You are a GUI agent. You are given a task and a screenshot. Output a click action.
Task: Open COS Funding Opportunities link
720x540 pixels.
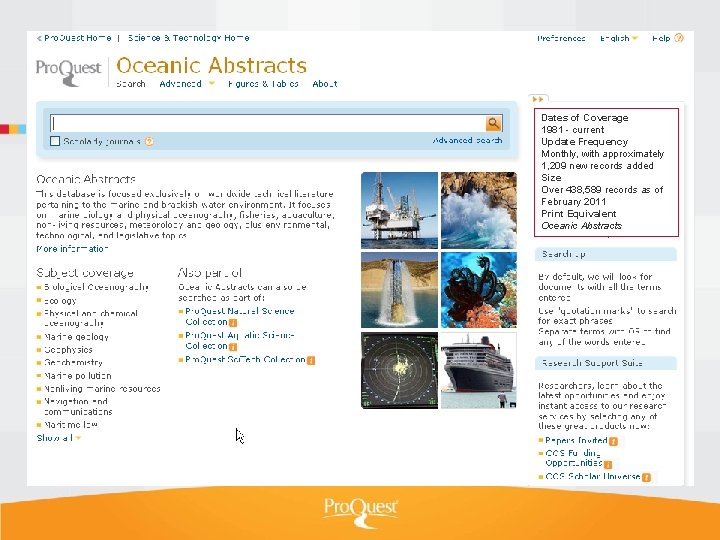coord(574,458)
